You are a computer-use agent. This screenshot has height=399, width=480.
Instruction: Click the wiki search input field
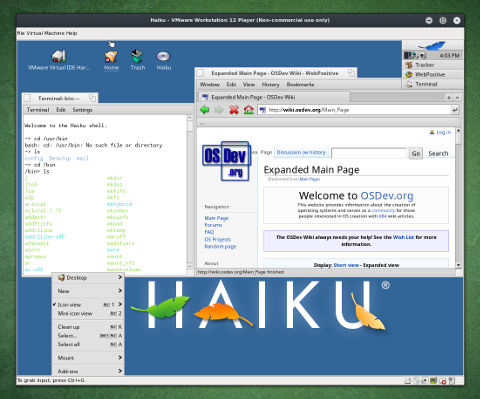[369, 153]
